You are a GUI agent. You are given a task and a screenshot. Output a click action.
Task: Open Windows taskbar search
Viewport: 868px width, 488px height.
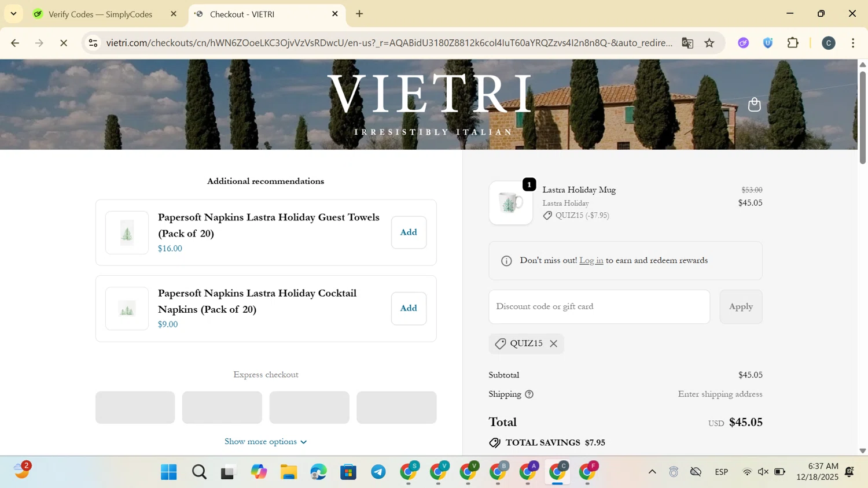199,472
